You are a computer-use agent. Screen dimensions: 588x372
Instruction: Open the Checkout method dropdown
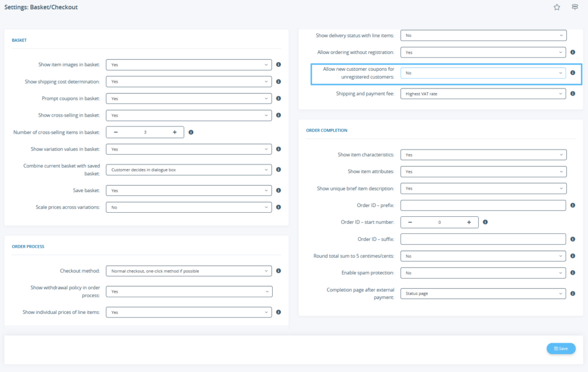pos(188,271)
